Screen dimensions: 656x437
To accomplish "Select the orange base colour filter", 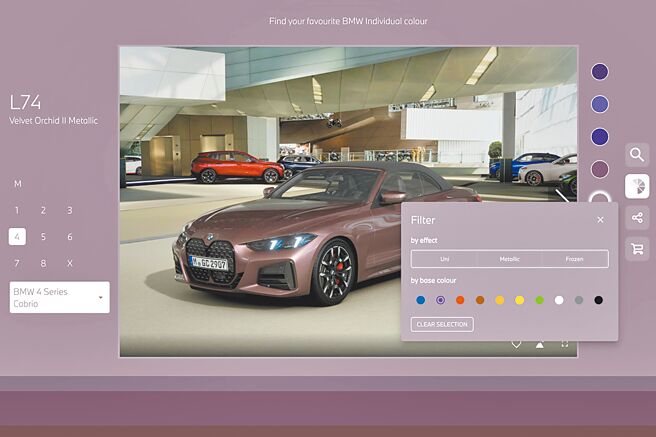I will 460,300.
